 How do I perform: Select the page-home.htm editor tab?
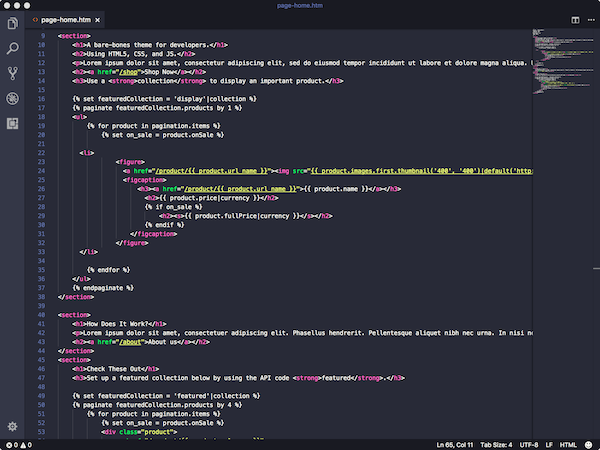[65, 20]
